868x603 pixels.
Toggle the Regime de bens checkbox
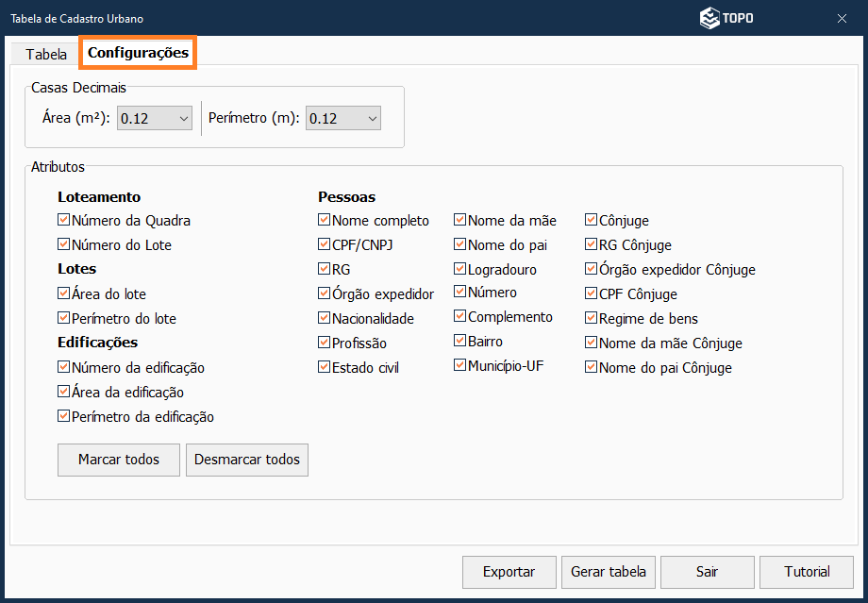tap(592, 318)
